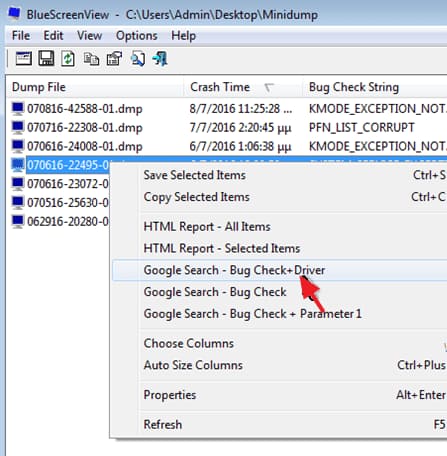Select HTML Report - All Items
This screenshot has width=447, height=456.
pyautogui.click(x=279, y=227)
